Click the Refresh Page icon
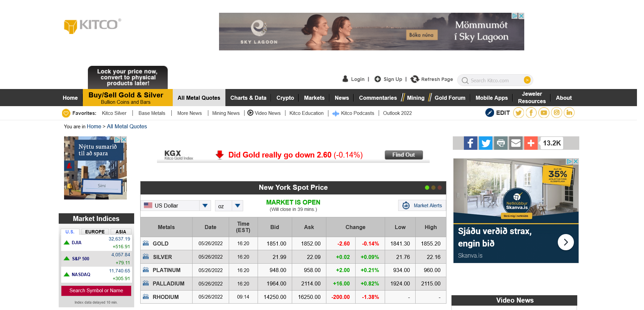 (x=415, y=79)
